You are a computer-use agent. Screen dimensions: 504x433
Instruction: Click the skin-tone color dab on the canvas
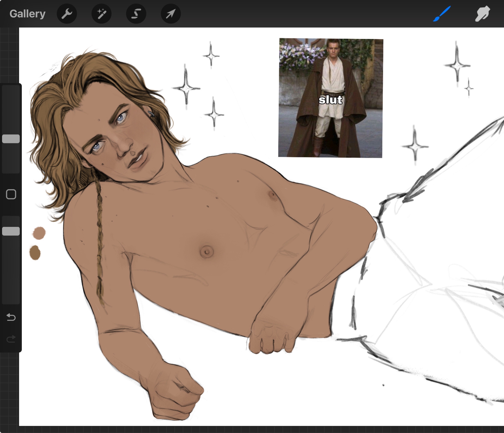click(39, 233)
